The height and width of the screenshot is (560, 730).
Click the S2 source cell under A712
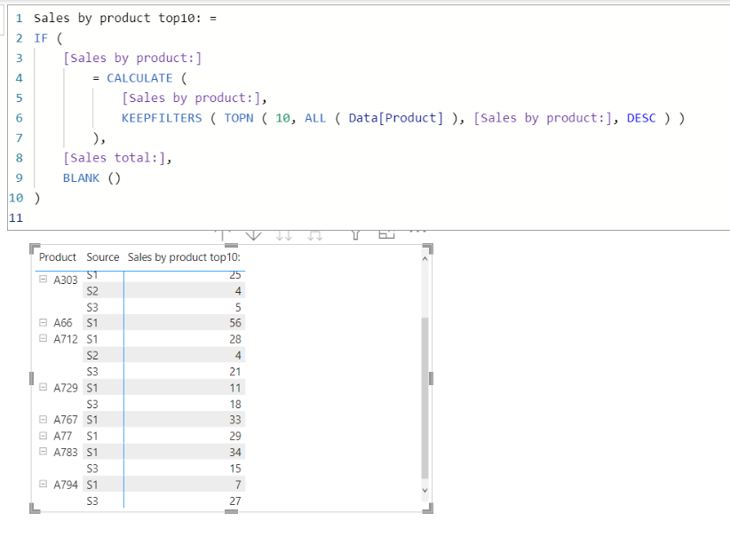tap(92, 355)
